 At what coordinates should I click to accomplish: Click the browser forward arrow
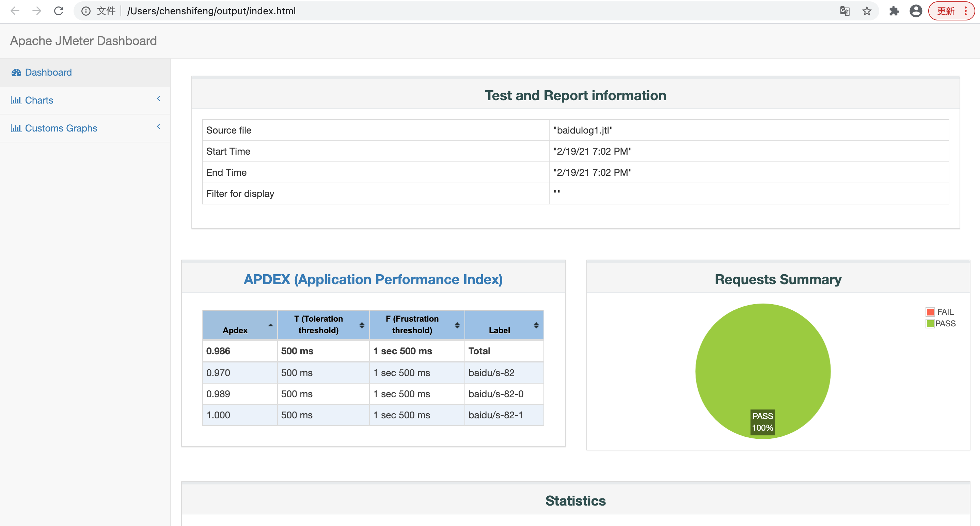[36, 11]
